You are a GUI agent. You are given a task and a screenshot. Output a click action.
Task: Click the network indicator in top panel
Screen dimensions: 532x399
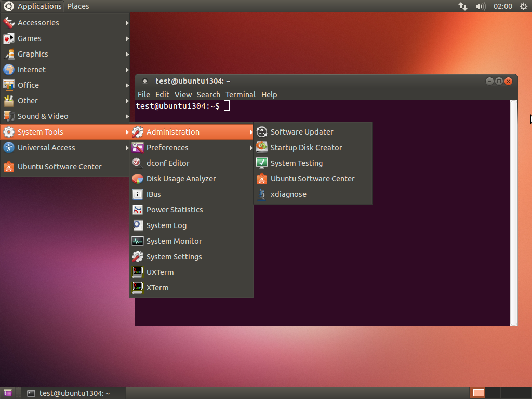[x=463, y=6]
